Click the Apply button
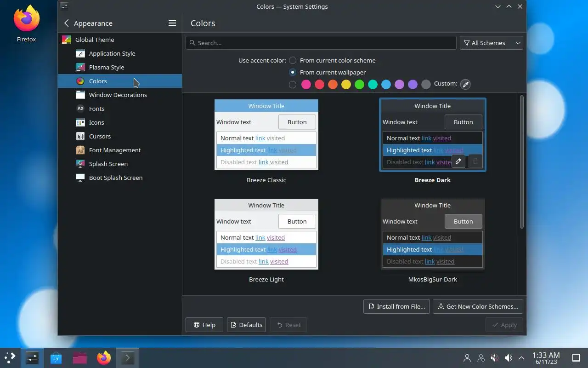Image resolution: width=588 pixels, height=368 pixels. point(504,325)
